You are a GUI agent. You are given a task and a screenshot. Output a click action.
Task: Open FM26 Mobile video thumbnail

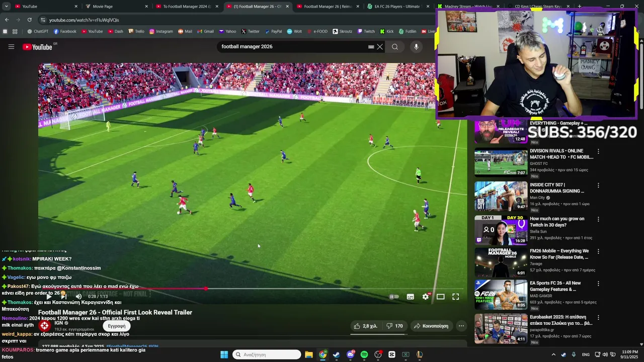coord(501,262)
